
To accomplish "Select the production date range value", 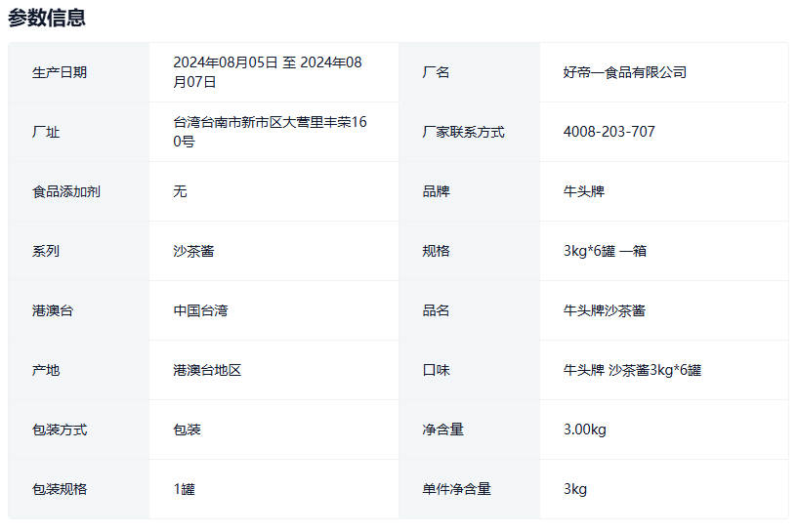I will (x=267, y=72).
